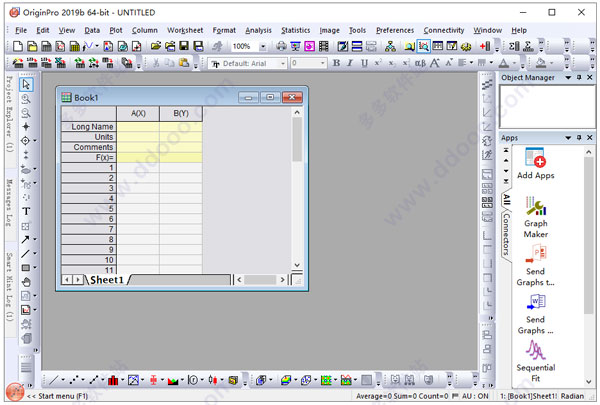Switch to the Sheet1 tab

pos(107,280)
